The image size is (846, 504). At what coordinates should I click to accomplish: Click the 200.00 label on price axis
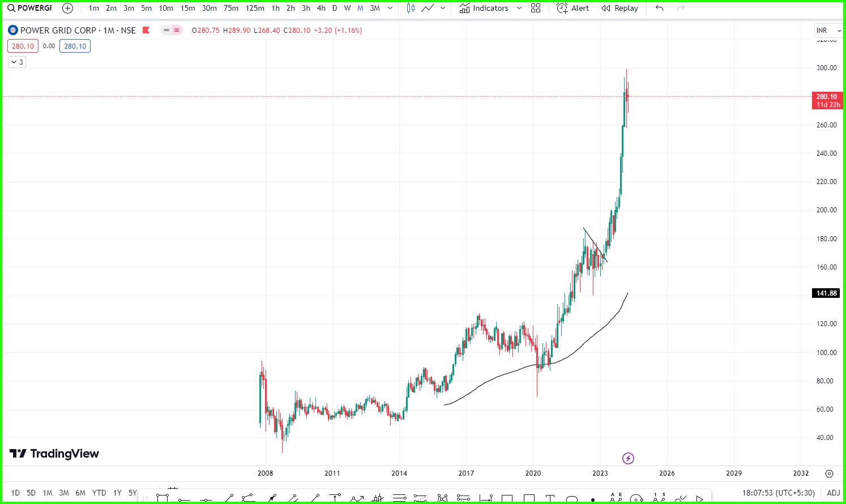[826, 210]
